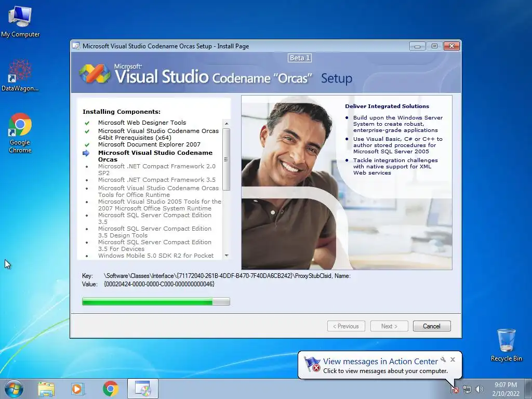Image resolution: width=532 pixels, height=399 pixels.
Task: Dismiss the Action Center balloon
Action: pos(453,360)
